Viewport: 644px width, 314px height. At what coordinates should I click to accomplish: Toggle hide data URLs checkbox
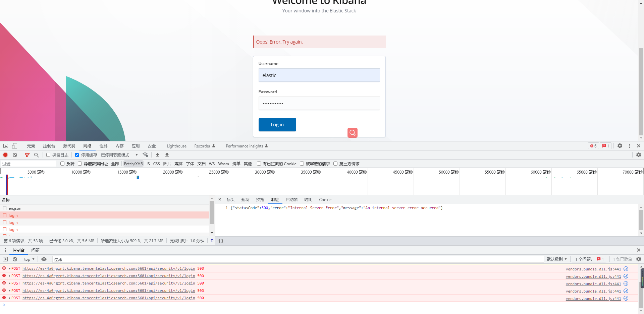(x=80, y=164)
